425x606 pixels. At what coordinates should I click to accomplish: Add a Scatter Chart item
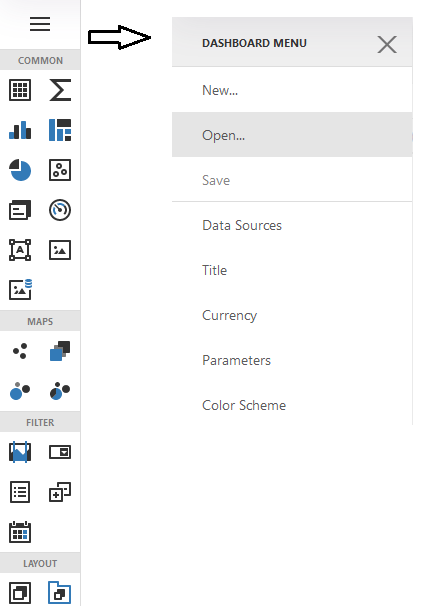pyautogui.click(x=60, y=170)
